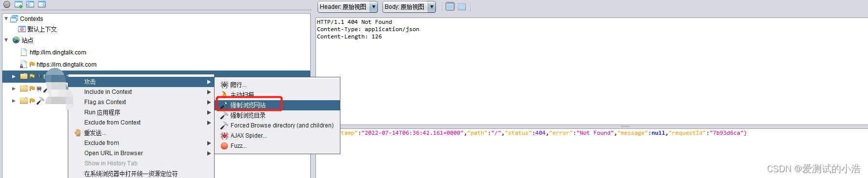Image resolution: width=868 pixels, height=178 pixels.
Task: Click the new context toolbar icon
Action: [19, 5]
